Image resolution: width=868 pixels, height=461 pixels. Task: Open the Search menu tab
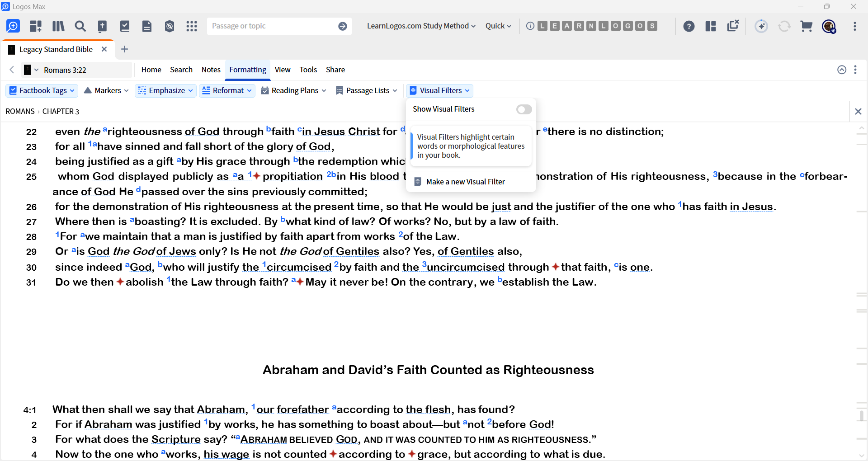[x=181, y=70]
